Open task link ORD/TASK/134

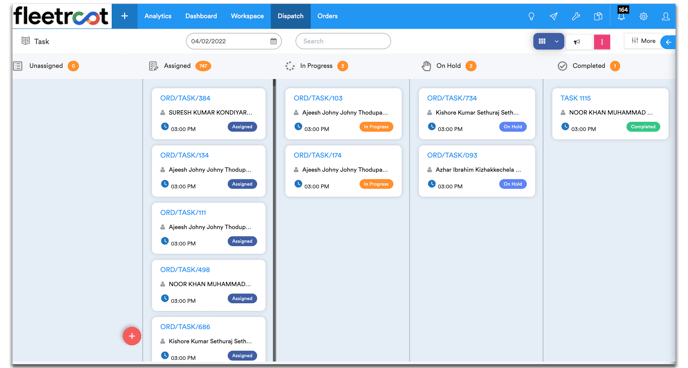click(x=184, y=155)
